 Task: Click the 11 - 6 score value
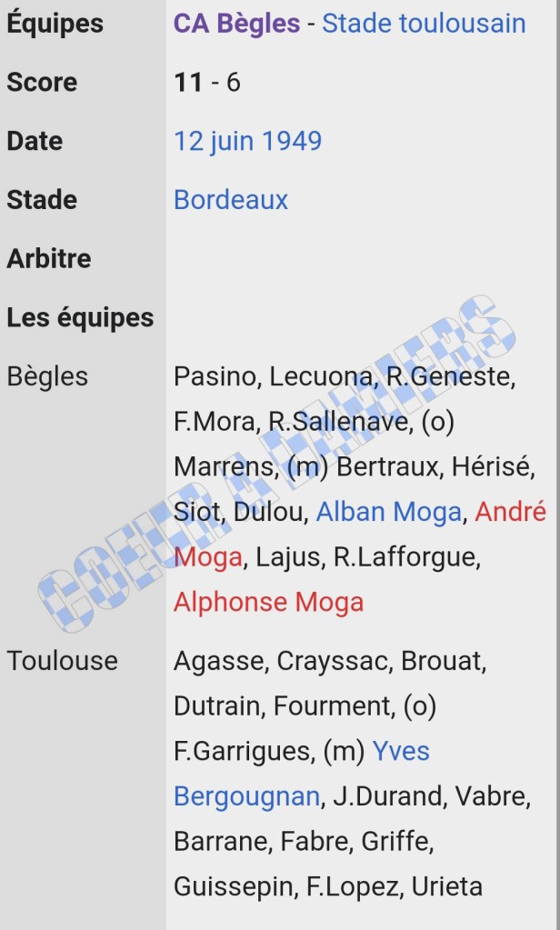207,82
